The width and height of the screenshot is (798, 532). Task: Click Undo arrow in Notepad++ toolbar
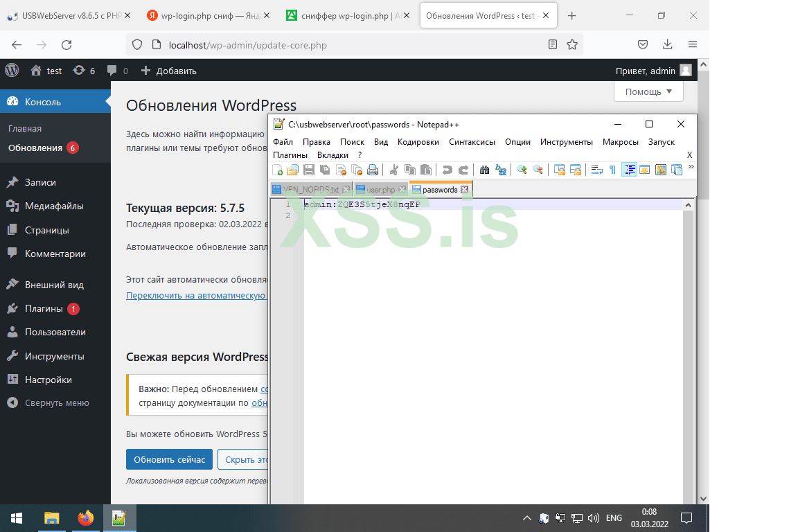click(x=447, y=170)
